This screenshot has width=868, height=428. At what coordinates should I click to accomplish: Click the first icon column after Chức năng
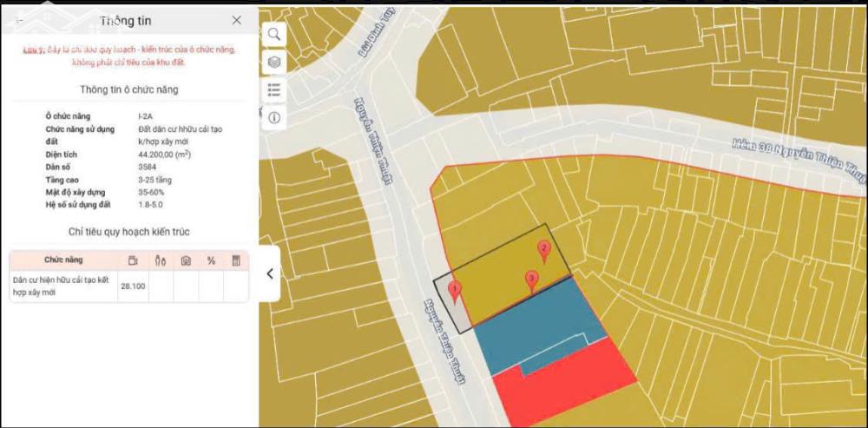[x=133, y=260]
